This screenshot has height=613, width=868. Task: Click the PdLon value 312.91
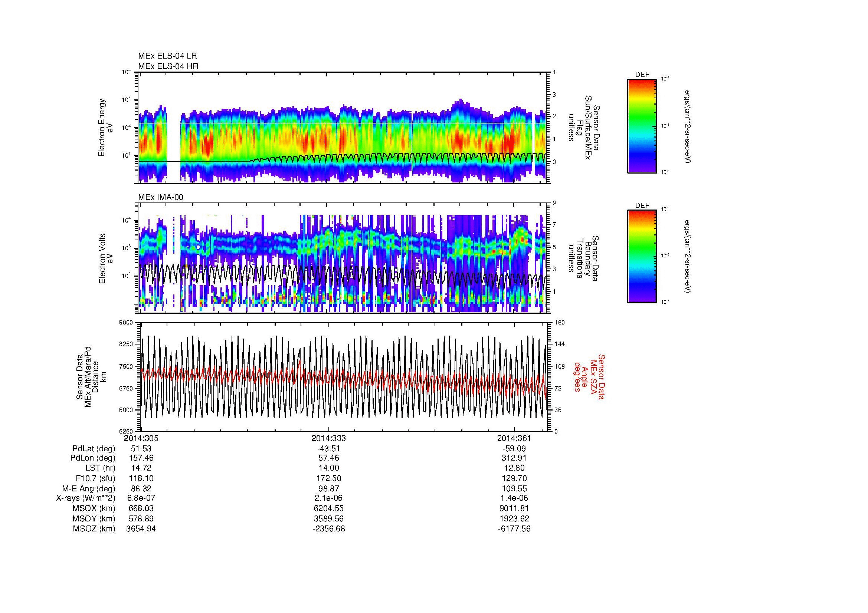pos(514,458)
